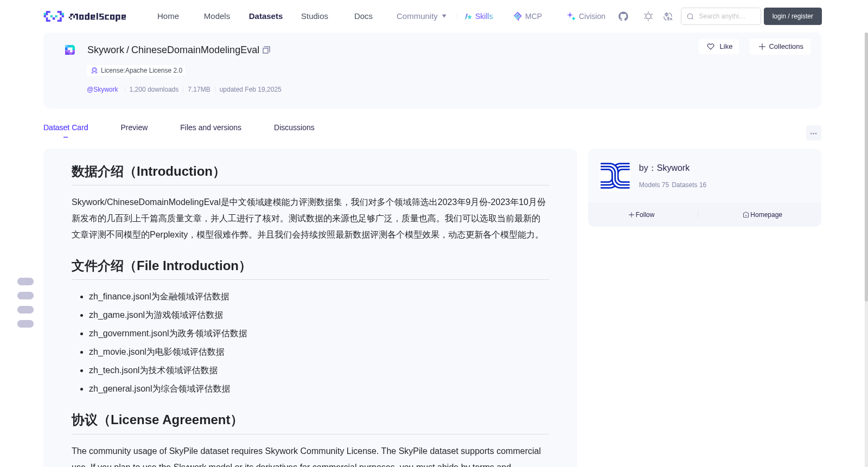Click the third sidebar anchor pill
This screenshot has width=868, height=467.
25,310
